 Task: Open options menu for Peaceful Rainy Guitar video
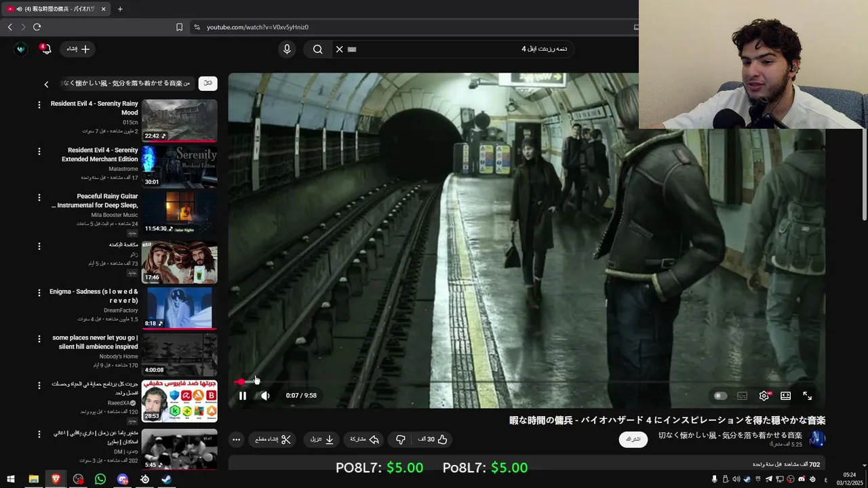[x=39, y=198]
